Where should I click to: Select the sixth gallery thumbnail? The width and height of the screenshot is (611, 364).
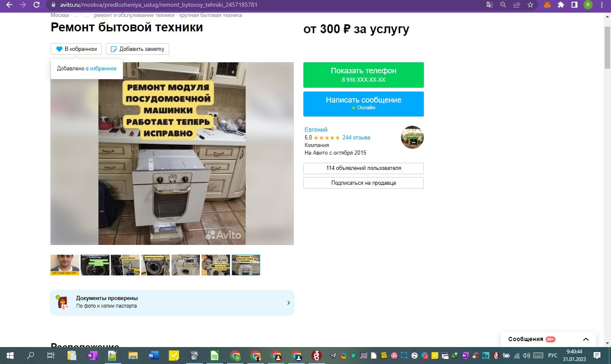[216, 265]
